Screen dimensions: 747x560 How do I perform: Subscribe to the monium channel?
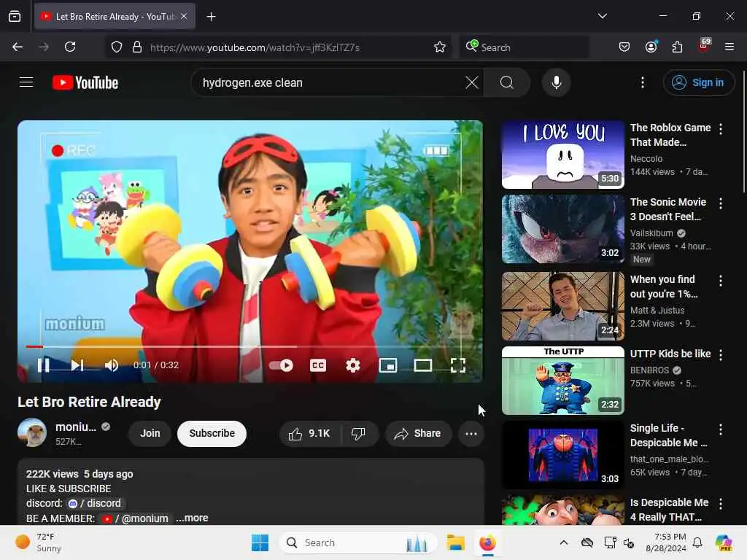tap(212, 433)
